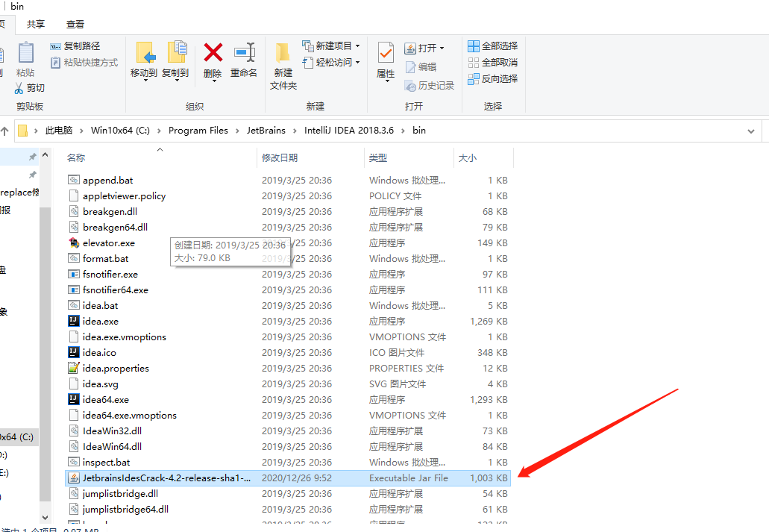Select idea.bat file

click(287, 306)
